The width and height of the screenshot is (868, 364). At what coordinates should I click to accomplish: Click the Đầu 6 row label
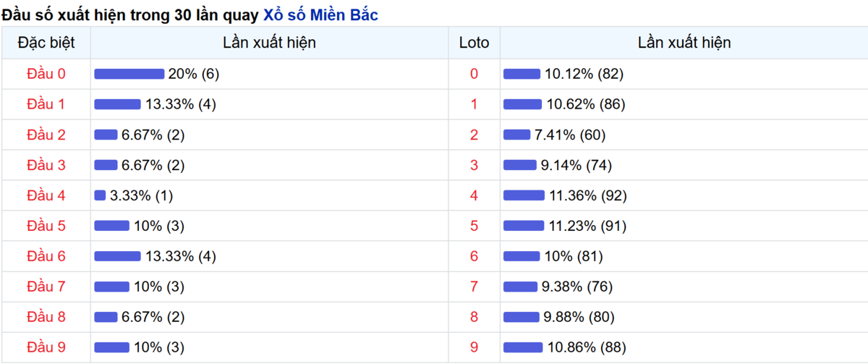46,256
